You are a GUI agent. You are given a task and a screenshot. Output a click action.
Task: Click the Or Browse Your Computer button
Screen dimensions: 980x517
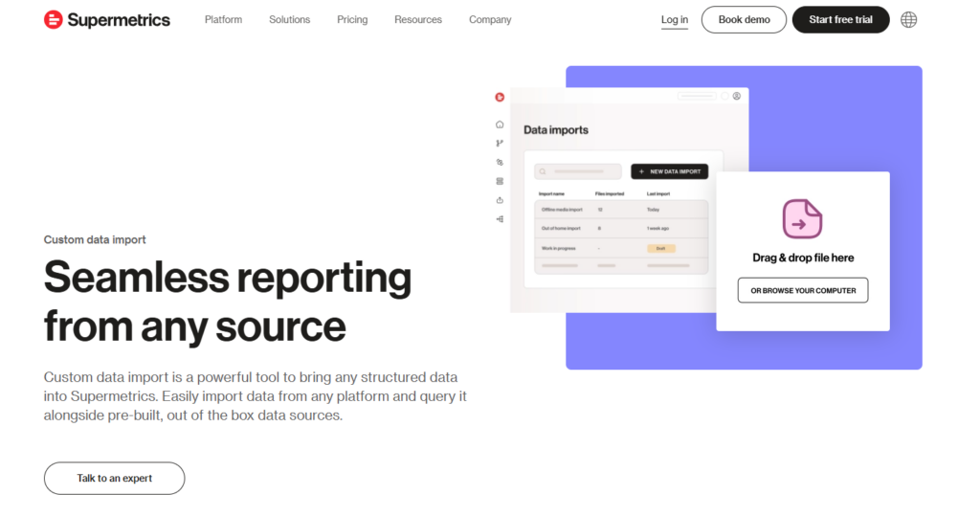tap(802, 291)
